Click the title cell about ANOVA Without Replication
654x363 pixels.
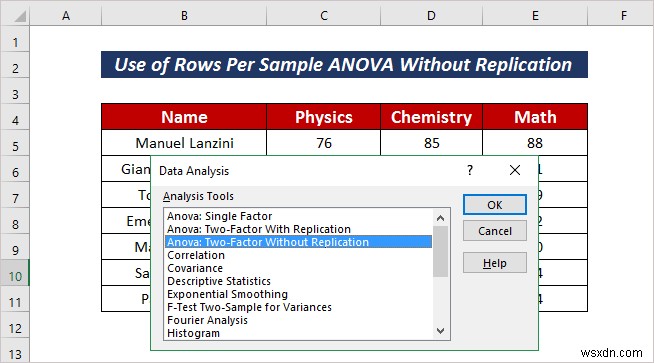tap(344, 65)
